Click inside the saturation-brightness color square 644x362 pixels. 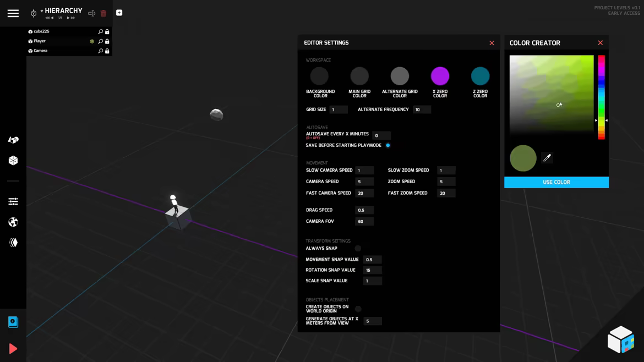coord(552,96)
